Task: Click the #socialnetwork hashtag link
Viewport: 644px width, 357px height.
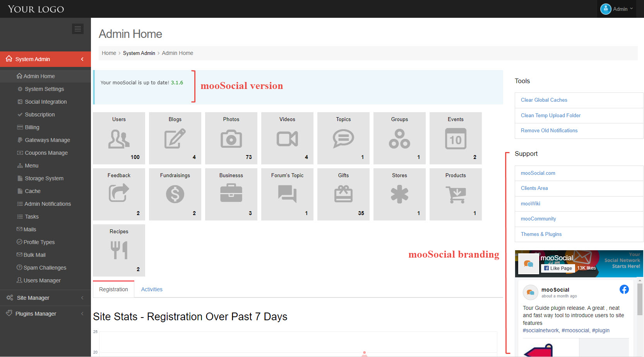Action: pos(541,330)
